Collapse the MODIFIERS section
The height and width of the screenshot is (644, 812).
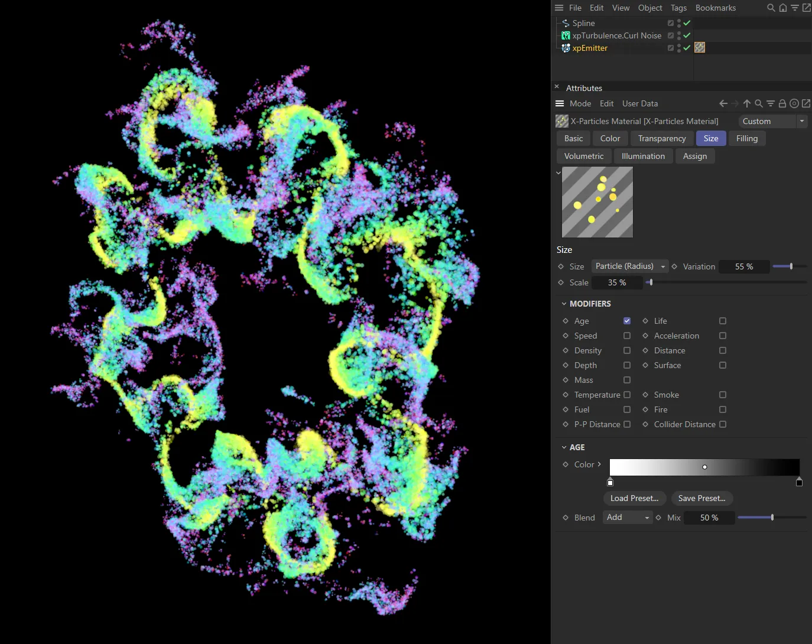pyautogui.click(x=564, y=304)
